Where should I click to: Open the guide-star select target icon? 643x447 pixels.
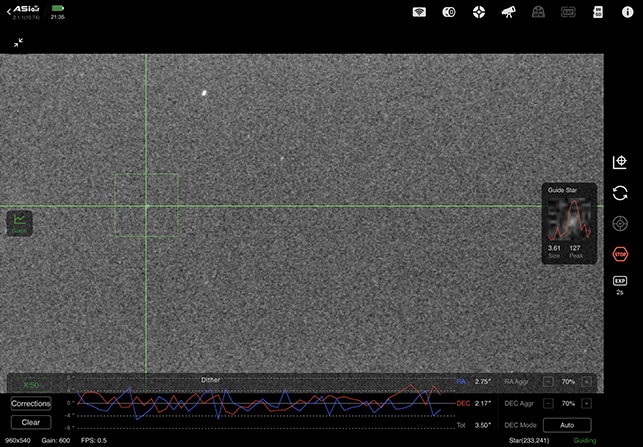click(620, 162)
